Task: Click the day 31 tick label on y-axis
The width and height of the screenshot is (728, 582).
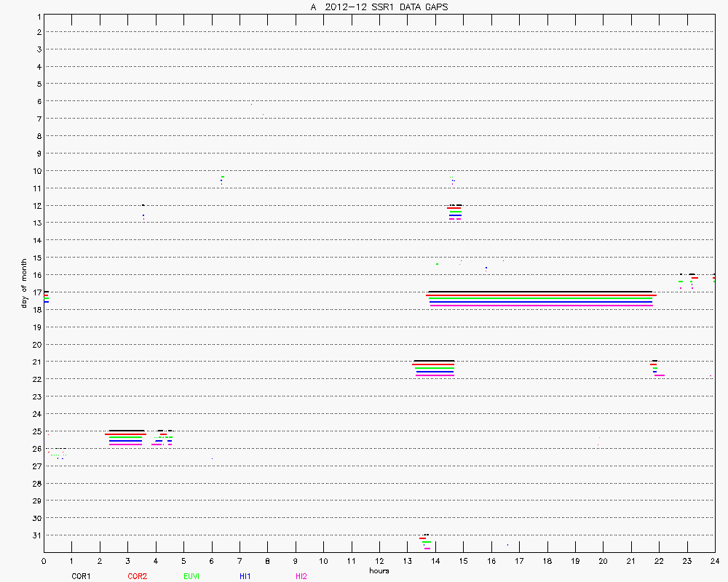Action: 36,535
